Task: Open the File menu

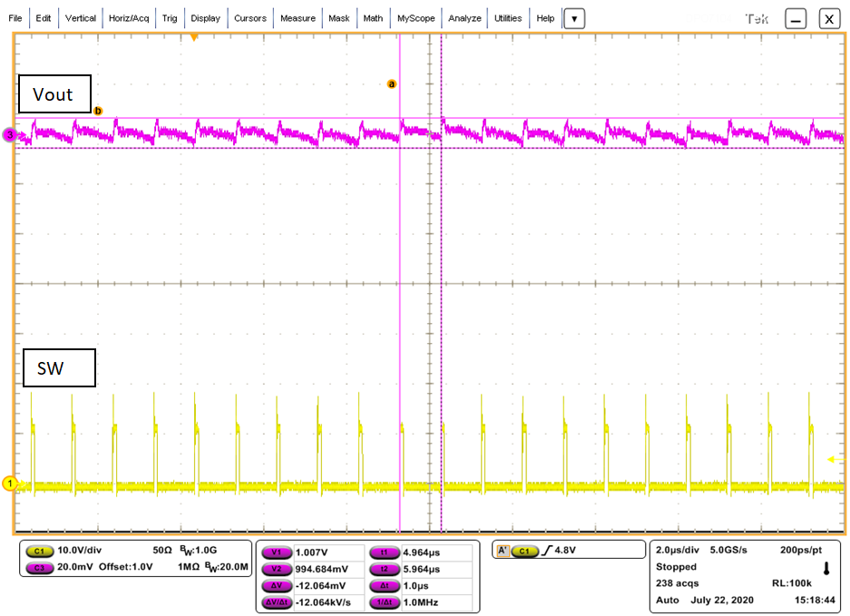Action: (x=15, y=17)
